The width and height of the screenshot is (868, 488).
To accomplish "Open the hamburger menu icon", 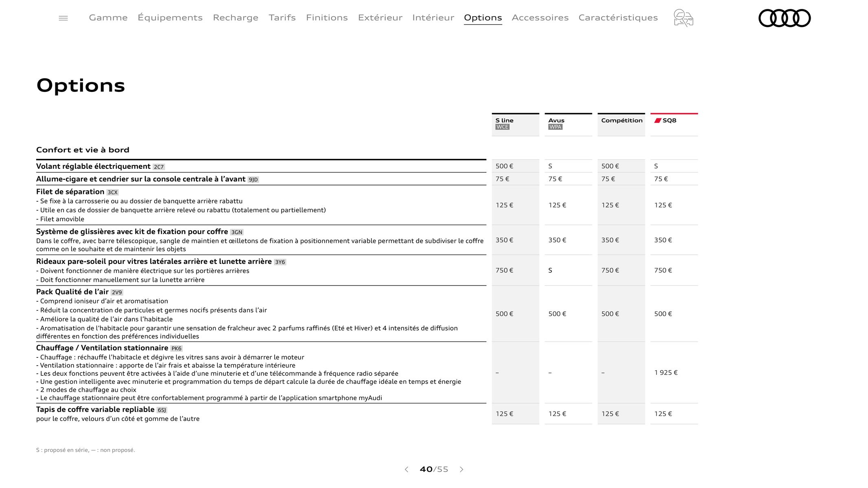I will tap(63, 18).
